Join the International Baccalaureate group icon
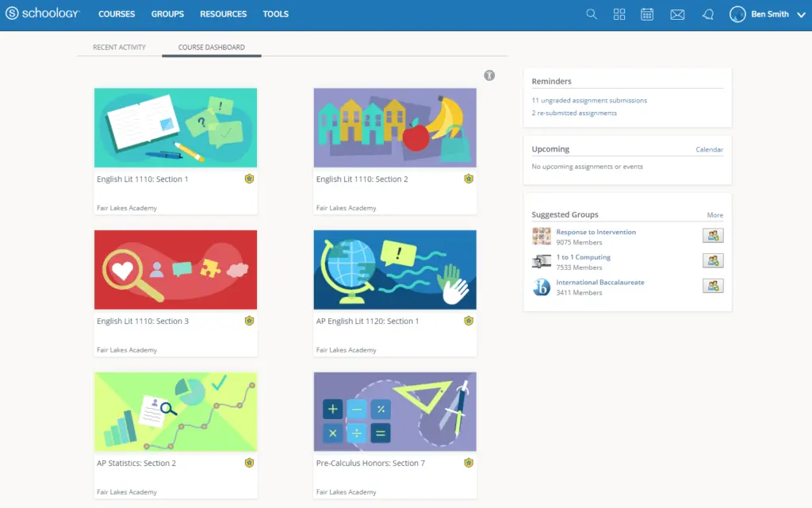812x508 pixels. (713, 286)
